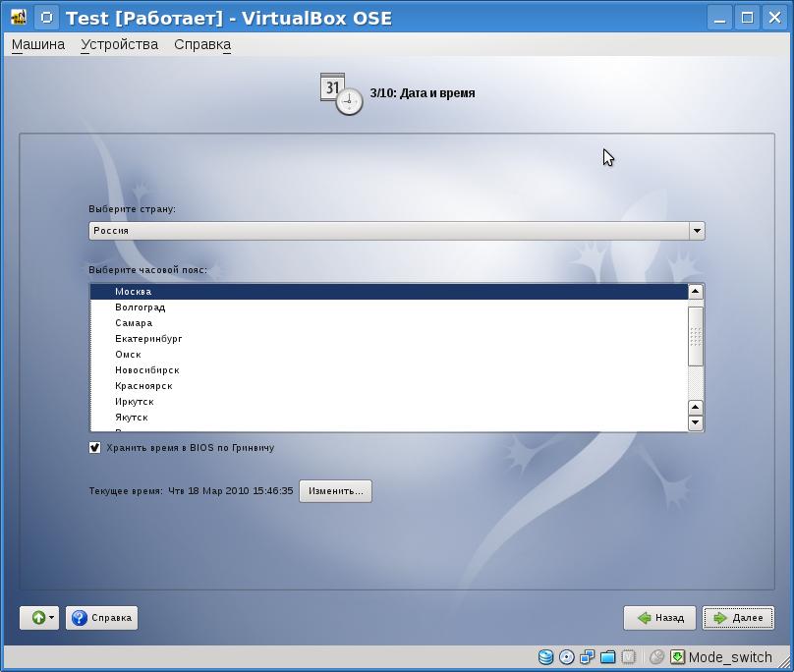The image size is (794, 672).
Task: Go back with the Назад button
Action: (660, 618)
